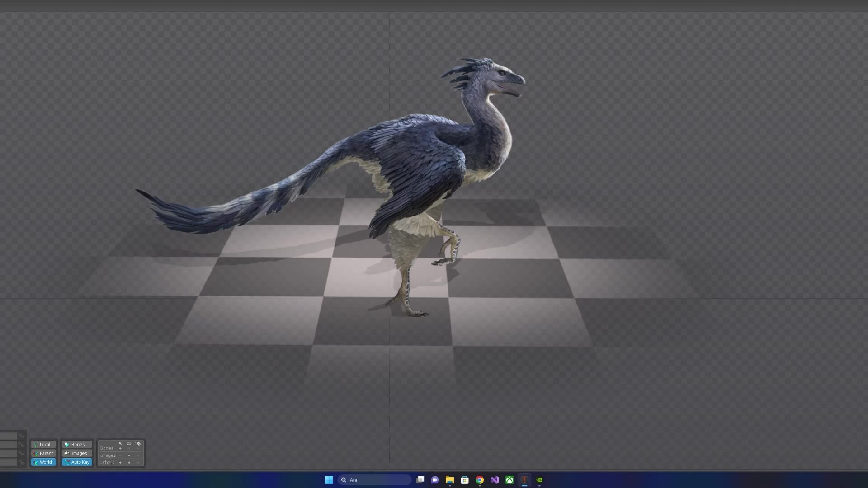Click the highlighted World button
Viewport: 868px width, 488px height.
coord(43,462)
